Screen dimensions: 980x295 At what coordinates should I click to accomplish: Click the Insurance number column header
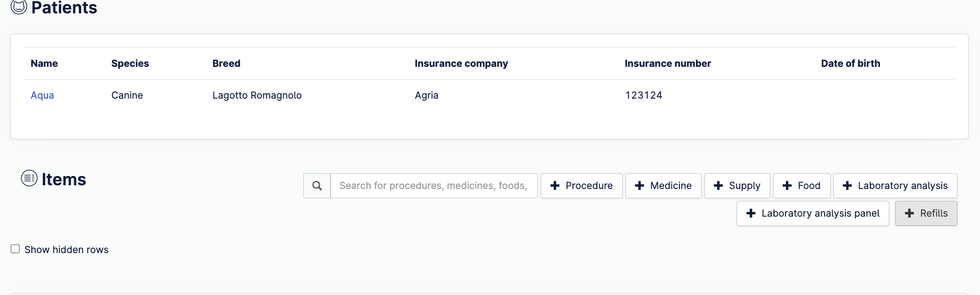point(667,64)
